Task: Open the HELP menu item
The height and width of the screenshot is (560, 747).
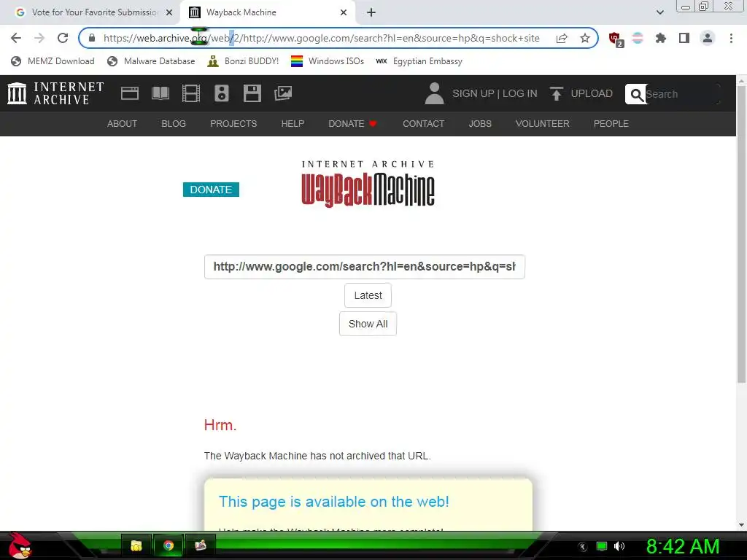Action: pos(293,124)
